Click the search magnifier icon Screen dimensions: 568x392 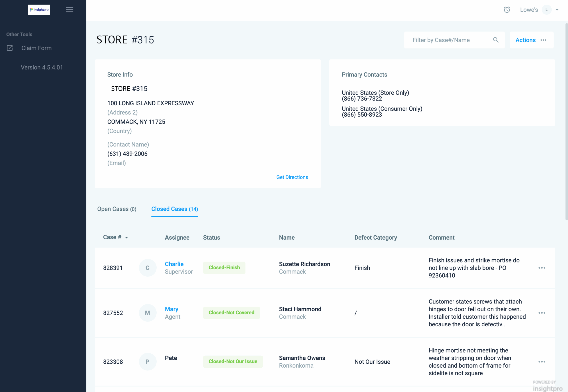click(495, 40)
